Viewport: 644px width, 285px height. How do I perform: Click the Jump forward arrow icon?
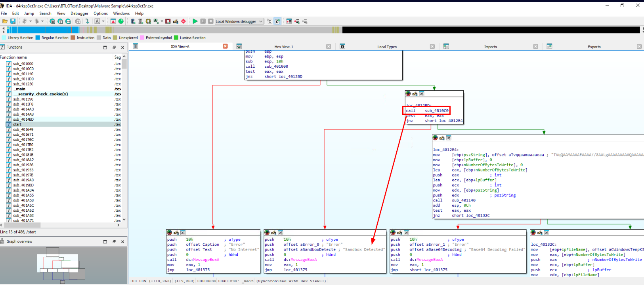pos(37,21)
